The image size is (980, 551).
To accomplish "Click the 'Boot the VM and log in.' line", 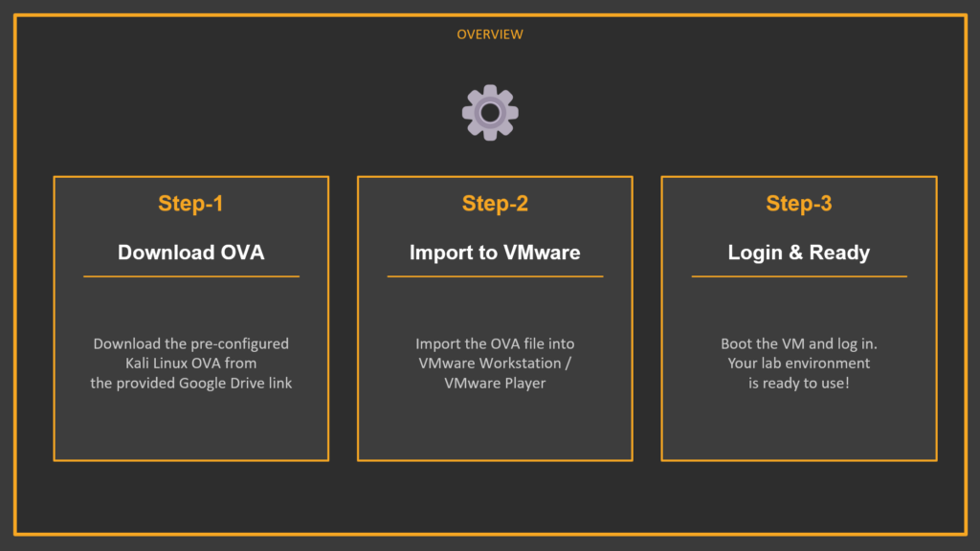I will (x=799, y=343).
